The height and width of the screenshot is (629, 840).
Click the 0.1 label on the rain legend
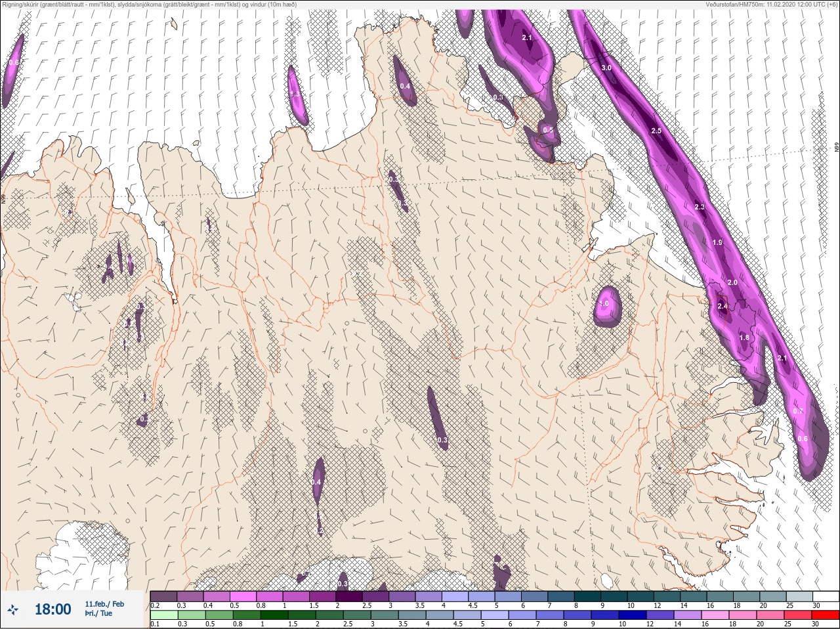click(155, 624)
